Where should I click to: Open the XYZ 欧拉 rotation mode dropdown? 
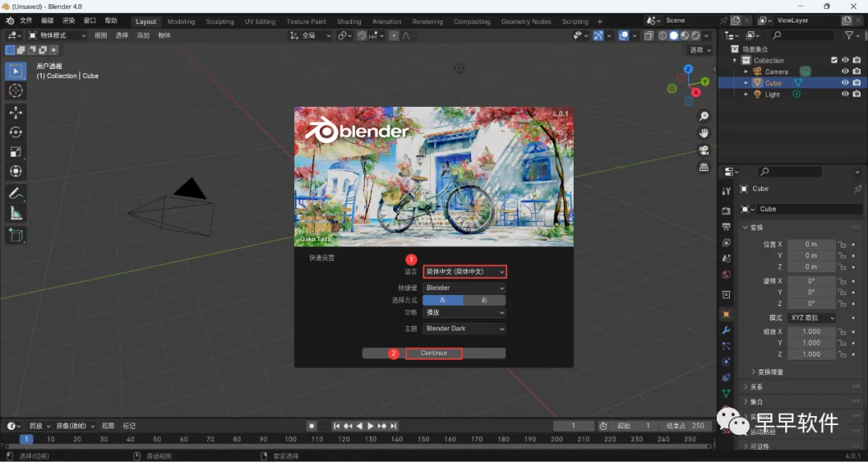[x=812, y=317]
